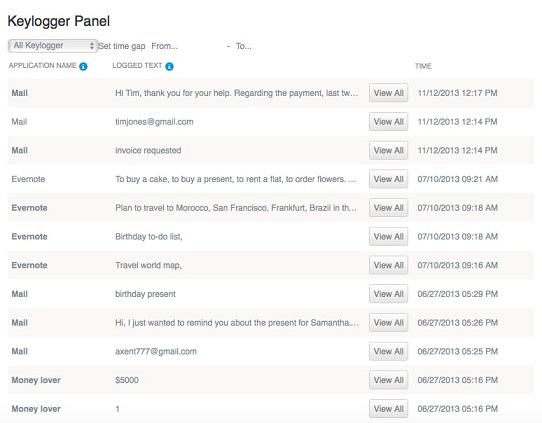Screen dimensions: 542x423
Task: View All for Morocco travel plan entry
Action: [389, 208]
